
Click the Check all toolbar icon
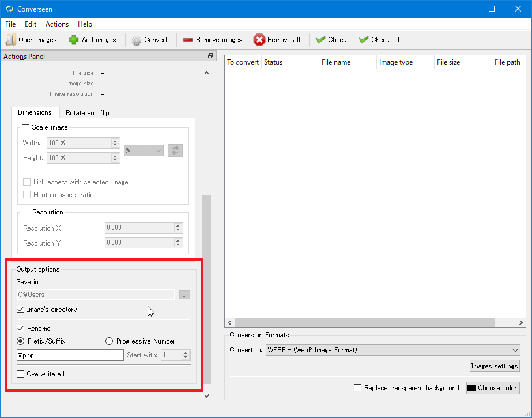pos(364,40)
